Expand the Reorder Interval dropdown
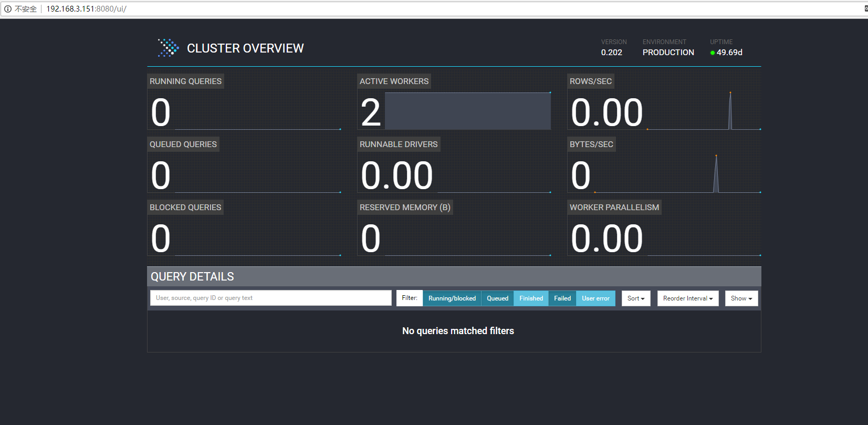The height and width of the screenshot is (425, 868). (x=687, y=298)
